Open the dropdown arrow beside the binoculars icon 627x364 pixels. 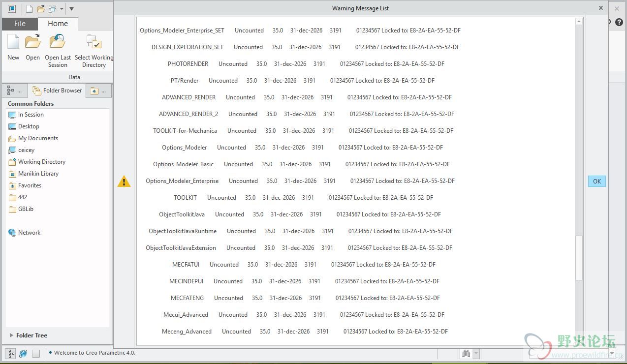tap(476, 353)
